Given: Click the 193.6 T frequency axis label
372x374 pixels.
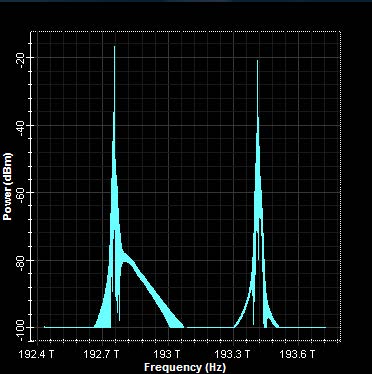Looking at the screenshot, I should coord(297,354).
